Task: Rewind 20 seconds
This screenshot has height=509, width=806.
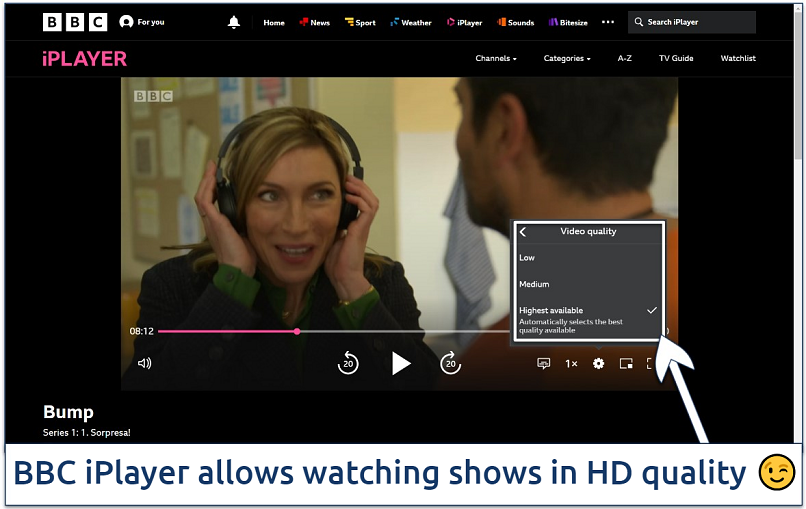Action: click(348, 363)
